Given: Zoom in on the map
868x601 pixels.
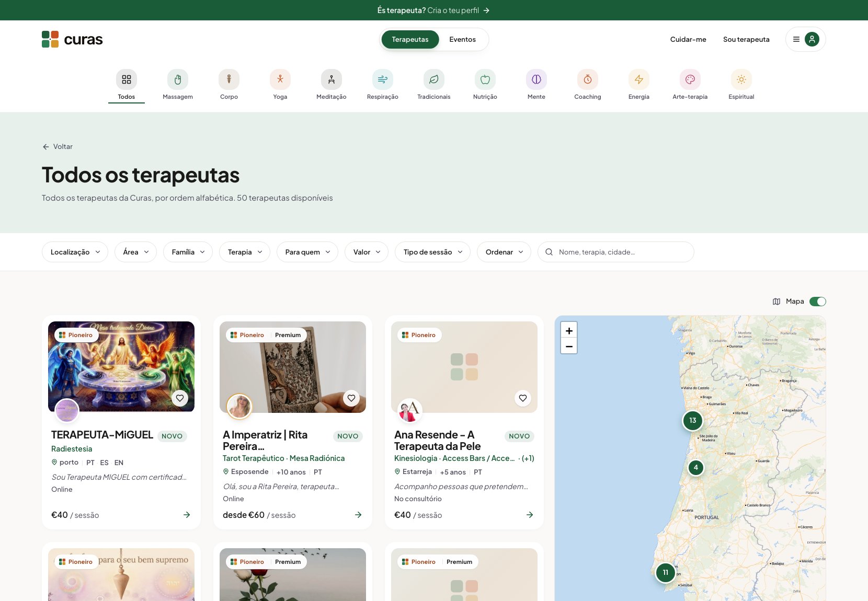Looking at the screenshot, I should point(569,330).
